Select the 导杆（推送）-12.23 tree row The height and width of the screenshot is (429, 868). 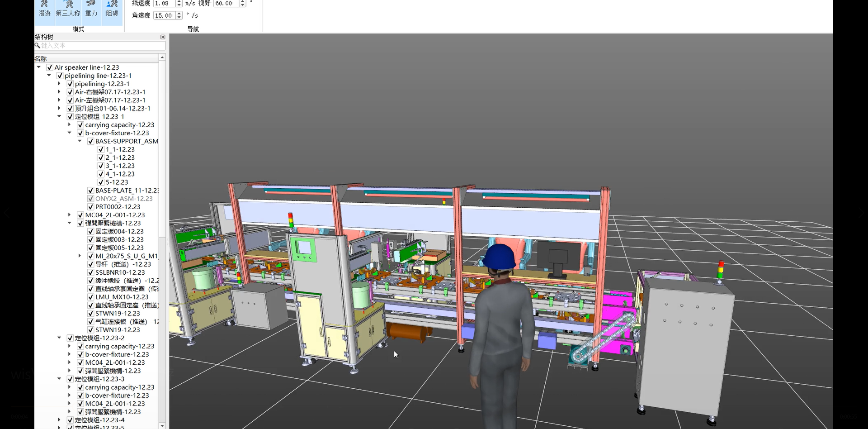[123, 264]
